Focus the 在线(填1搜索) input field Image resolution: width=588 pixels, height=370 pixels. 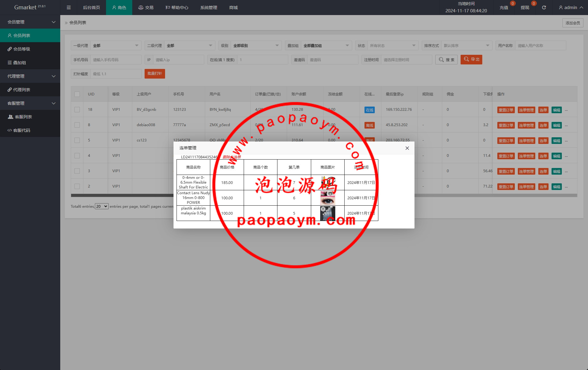point(263,60)
